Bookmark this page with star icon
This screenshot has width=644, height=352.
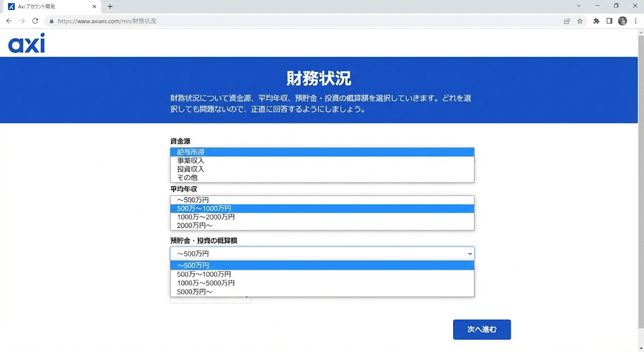pos(580,21)
